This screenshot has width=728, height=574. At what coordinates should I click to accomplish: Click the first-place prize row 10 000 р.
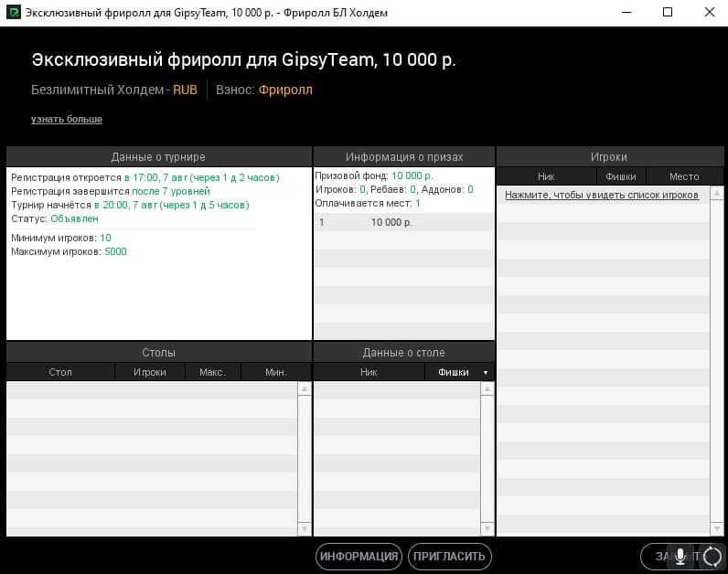[x=403, y=222]
